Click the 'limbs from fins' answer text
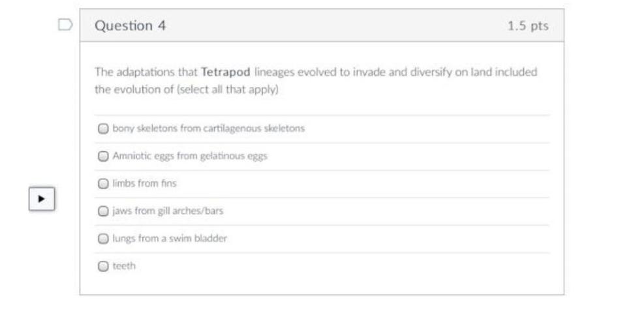The width and height of the screenshot is (644, 334). click(145, 183)
